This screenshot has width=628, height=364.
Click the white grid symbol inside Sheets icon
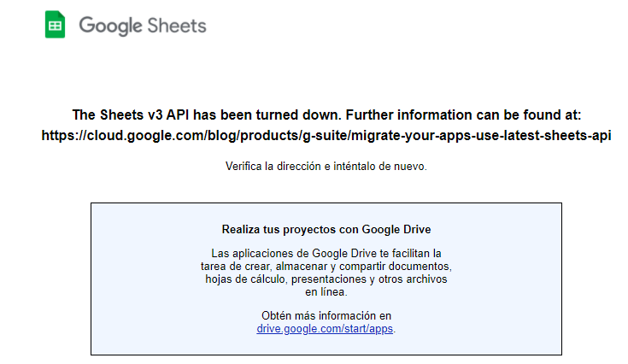click(x=55, y=26)
